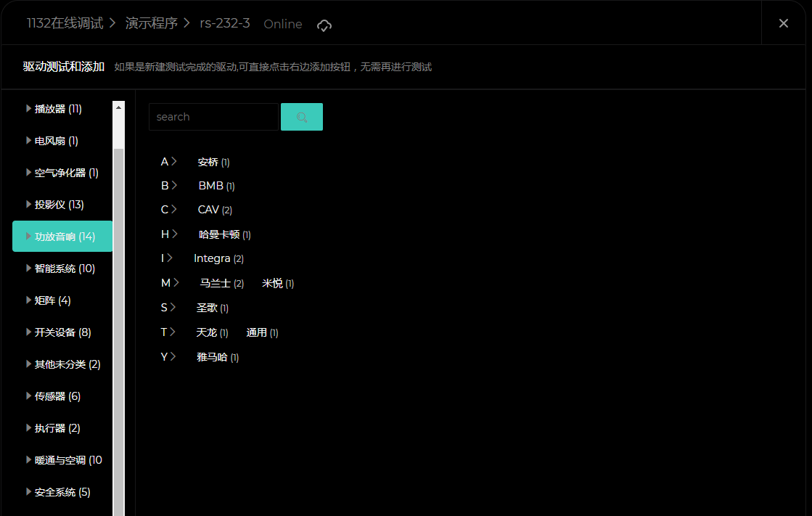Select the 米悦 (1) brand

278,283
